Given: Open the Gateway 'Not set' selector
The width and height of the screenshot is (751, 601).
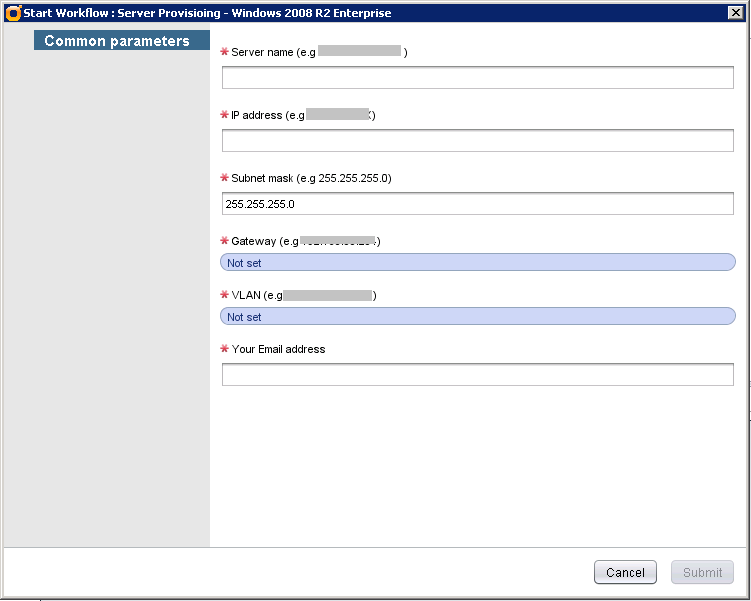Looking at the screenshot, I should tap(477, 263).
